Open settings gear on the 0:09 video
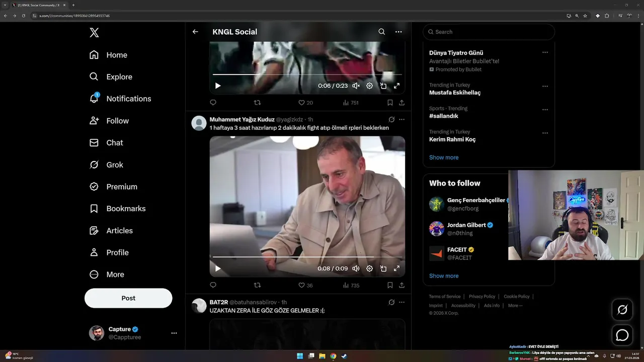The height and width of the screenshot is (362, 644). [369, 268]
